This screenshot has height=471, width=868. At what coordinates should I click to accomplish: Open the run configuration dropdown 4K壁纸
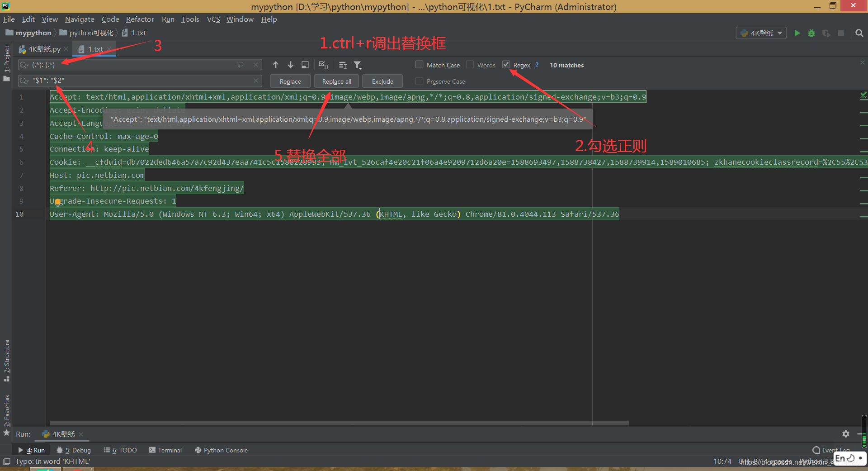point(761,33)
